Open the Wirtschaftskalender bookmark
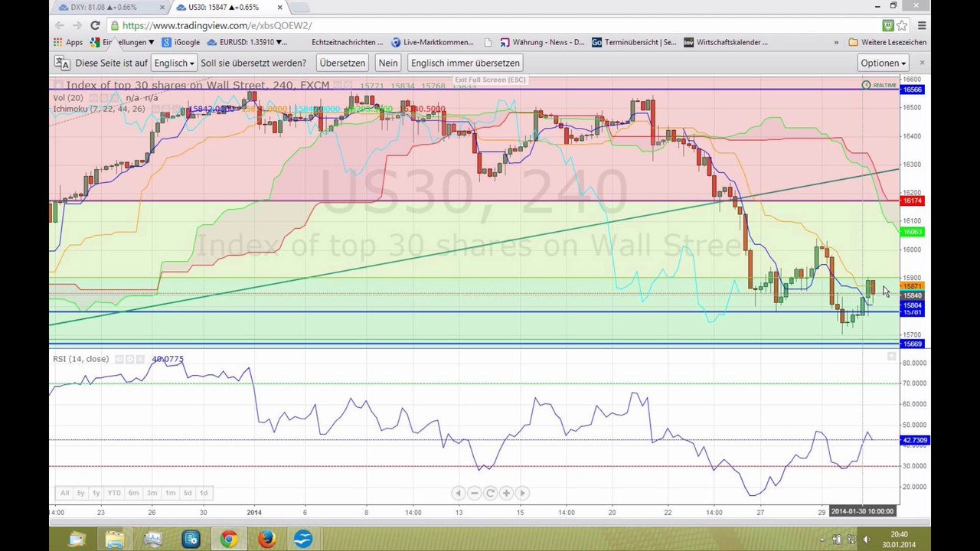 726,42
